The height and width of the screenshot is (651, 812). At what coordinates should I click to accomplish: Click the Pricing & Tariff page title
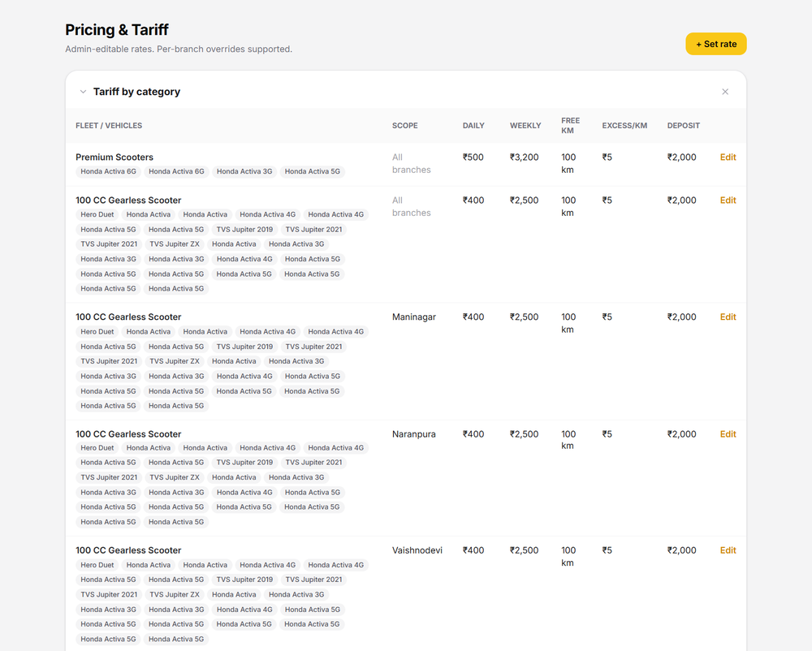[116, 30]
